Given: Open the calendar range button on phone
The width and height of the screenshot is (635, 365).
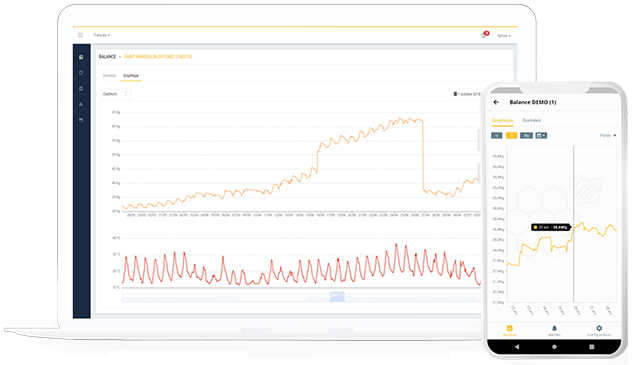Looking at the screenshot, I should (x=541, y=135).
